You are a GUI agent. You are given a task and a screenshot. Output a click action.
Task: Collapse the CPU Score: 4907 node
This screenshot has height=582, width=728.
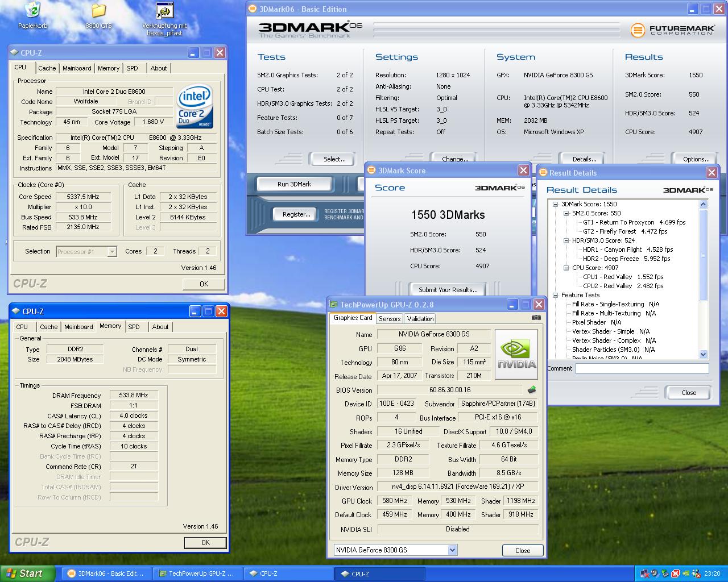point(566,268)
